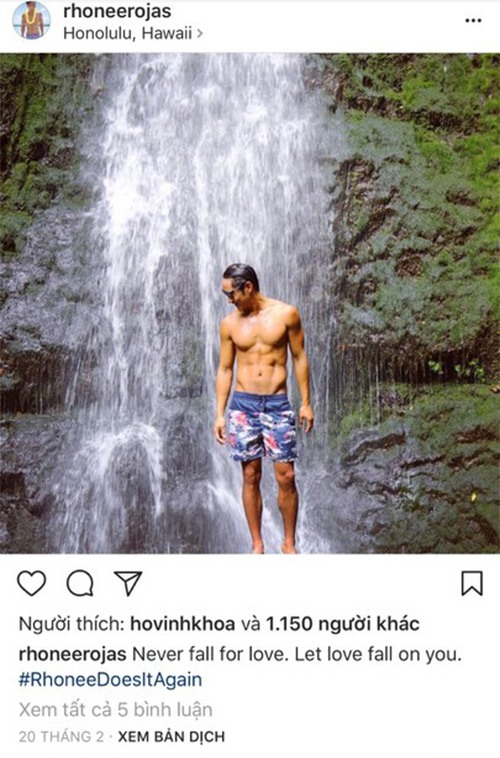Click the 20 THÁNG 2 post date

(61, 737)
